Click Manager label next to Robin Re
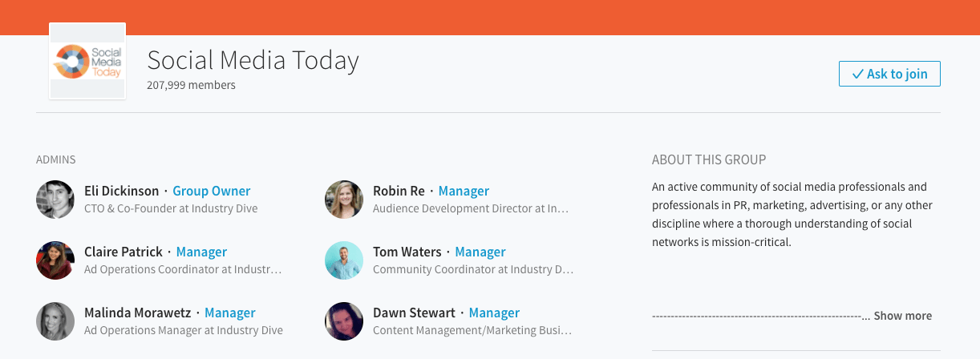The width and height of the screenshot is (980, 359). pyautogui.click(x=464, y=191)
